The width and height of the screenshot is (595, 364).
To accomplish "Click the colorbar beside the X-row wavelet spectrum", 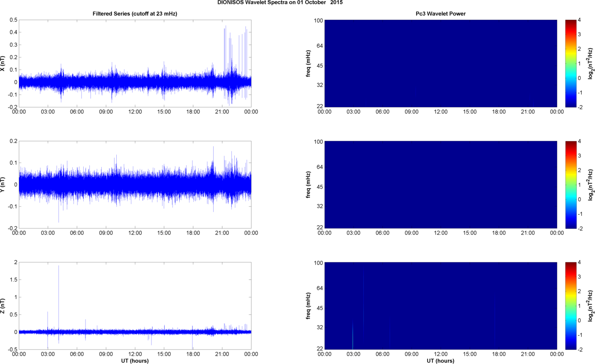I will point(571,63).
